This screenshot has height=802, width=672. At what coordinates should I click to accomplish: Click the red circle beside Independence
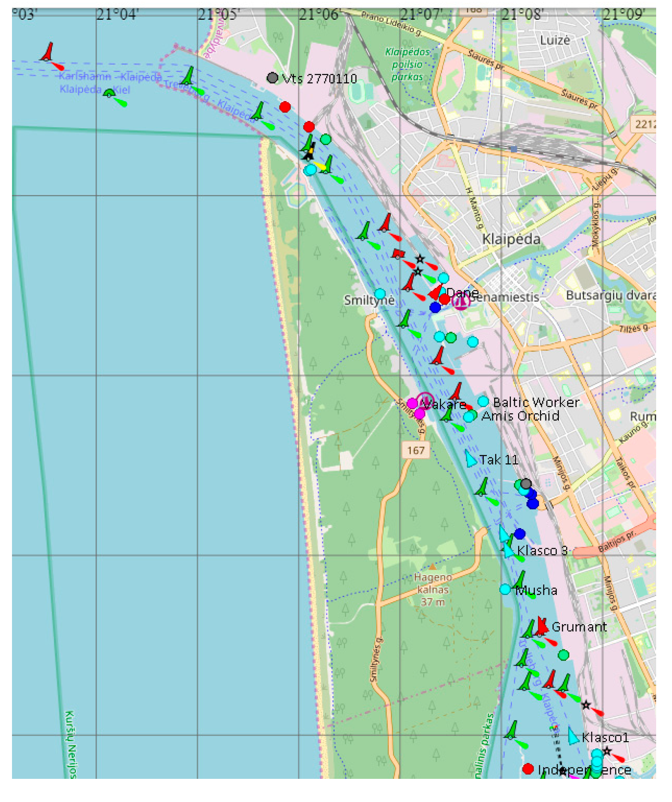528,769
